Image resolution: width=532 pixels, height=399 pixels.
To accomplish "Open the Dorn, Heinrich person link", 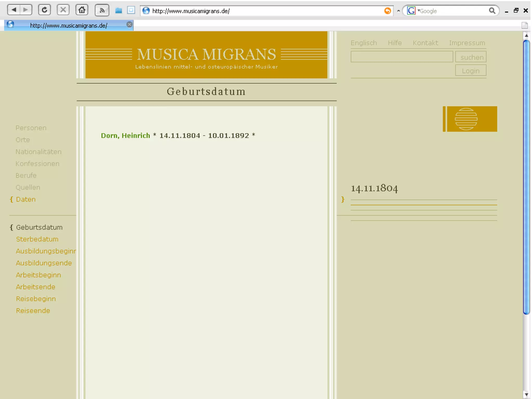I will [x=125, y=136].
